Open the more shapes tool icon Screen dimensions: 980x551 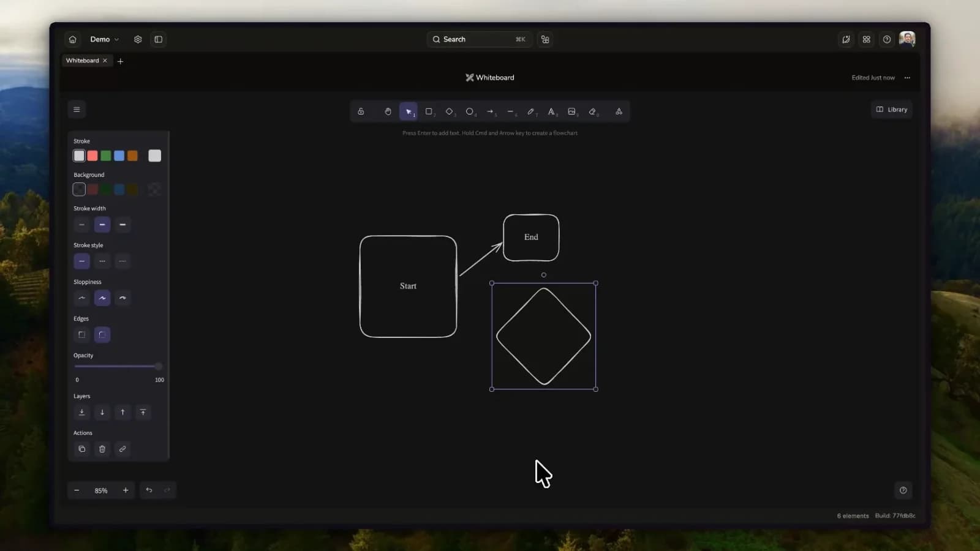point(619,111)
